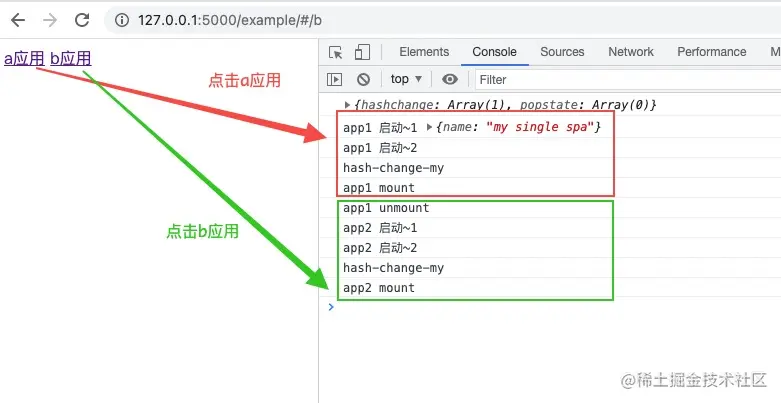Click the address bar URL 127.0.0.1:5000/example/#/b
781x403 pixels.
[x=230, y=20]
